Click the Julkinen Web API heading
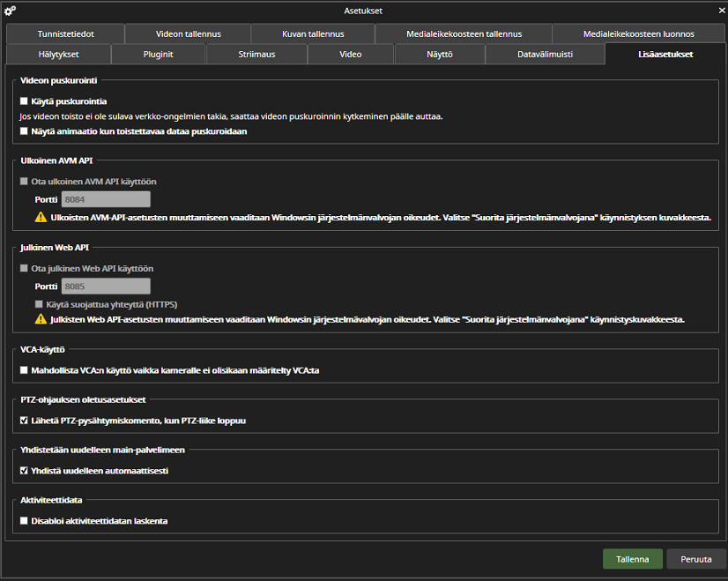Viewport: 728px width, 581px height. 55,248
